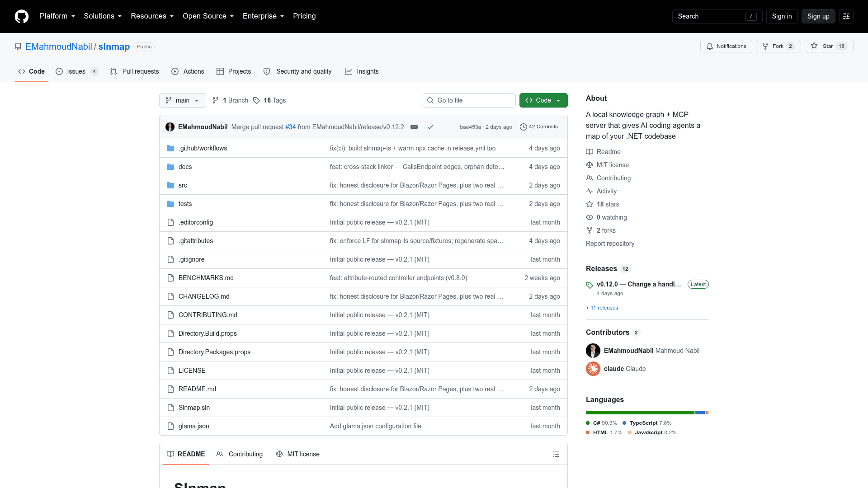
Task: Click EMahmoudNabil avatar in commit bar
Action: pos(170,127)
